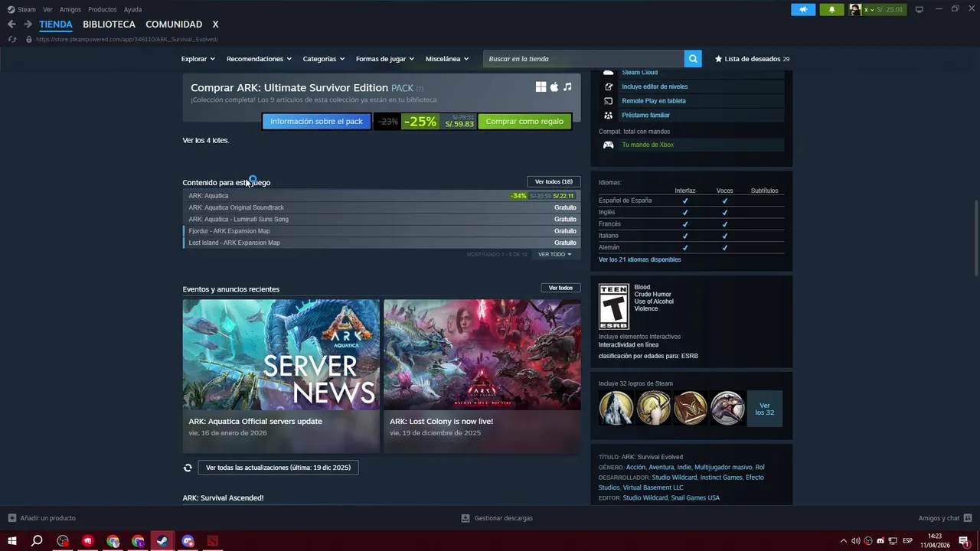Screen dimensions: 980x551
Task: Switch to the COMUNIDAD tab
Action: [174, 24]
